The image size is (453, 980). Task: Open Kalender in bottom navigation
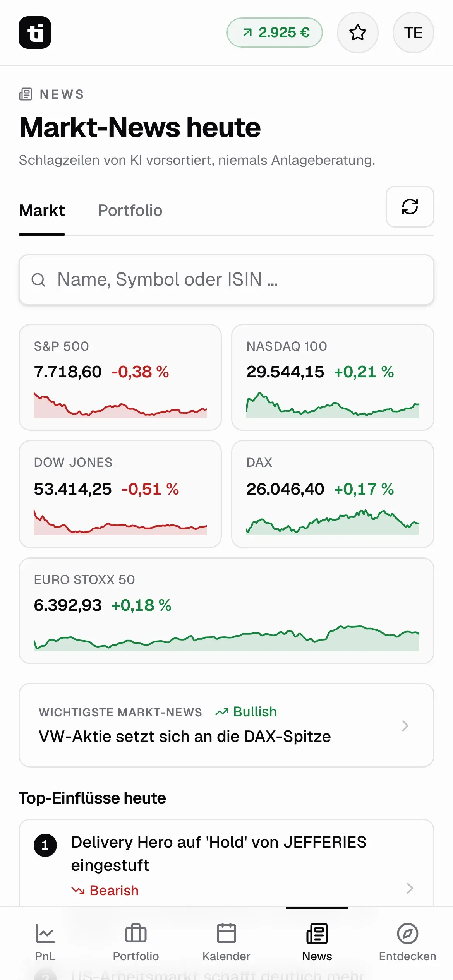(226, 943)
